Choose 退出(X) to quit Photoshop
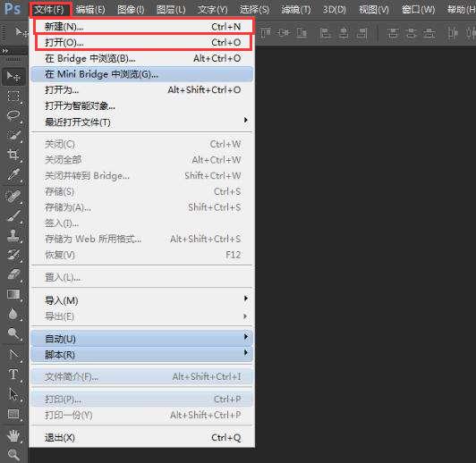Viewport: 476px width, 463px height. 142,438
